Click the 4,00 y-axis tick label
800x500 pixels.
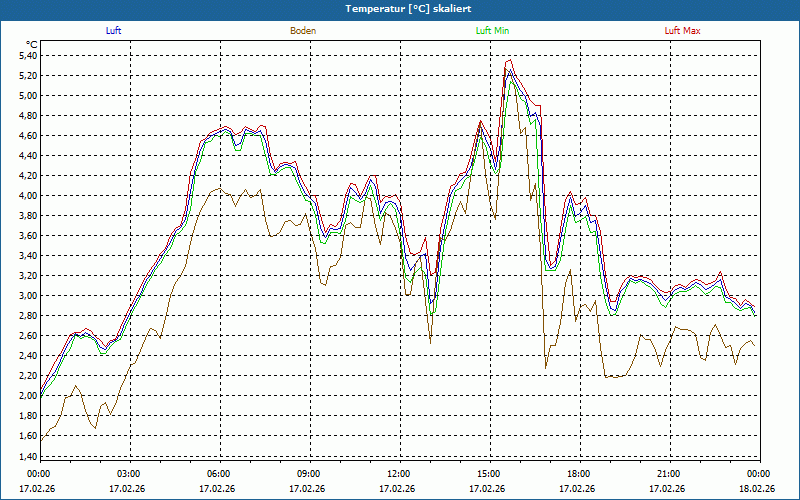click(x=28, y=196)
